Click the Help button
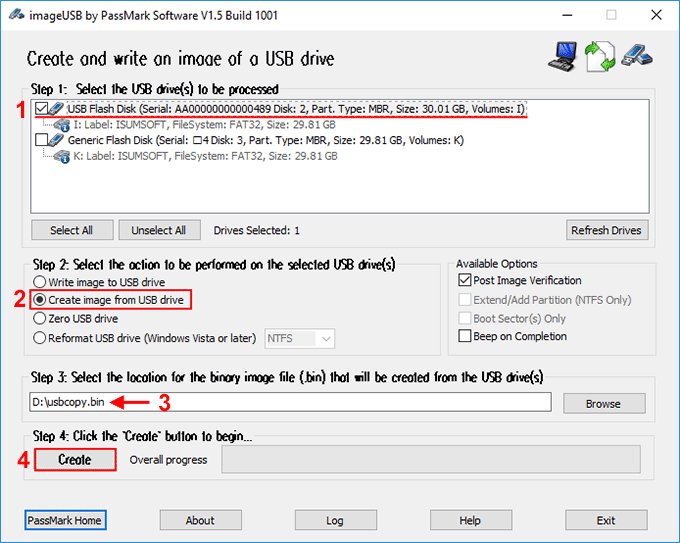Image resolution: width=680 pixels, height=543 pixels. point(471,520)
